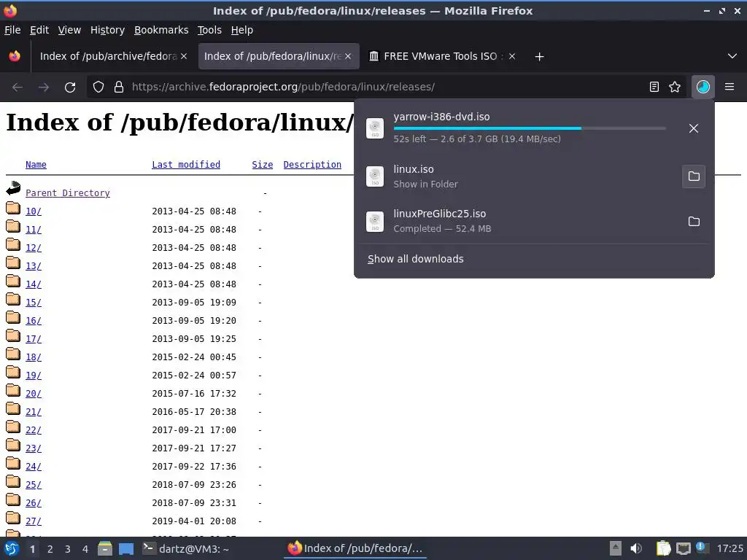Open directory link 12/
The width and height of the screenshot is (747, 560).
coord(34,248)
